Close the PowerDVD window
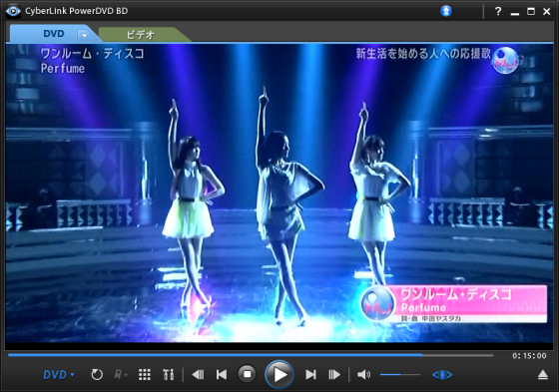This screenshot has height=392, width=559. (x=547, y=11)
